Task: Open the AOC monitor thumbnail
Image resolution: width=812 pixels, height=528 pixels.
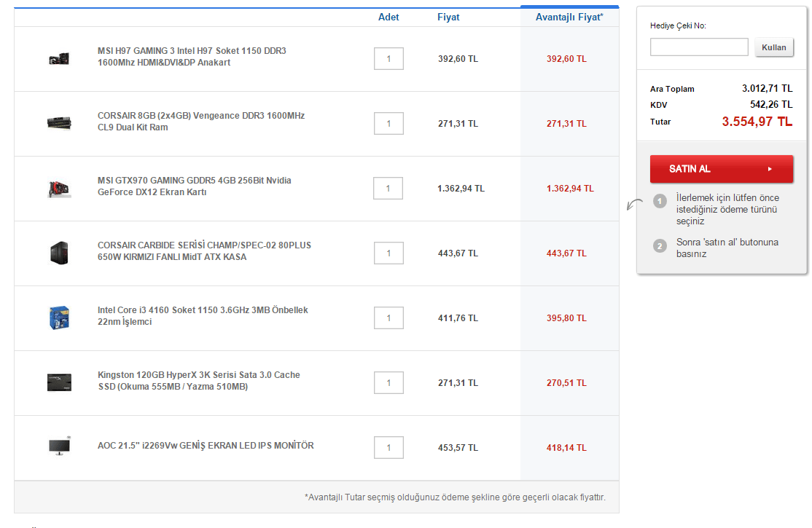Action: pos(59,446)
